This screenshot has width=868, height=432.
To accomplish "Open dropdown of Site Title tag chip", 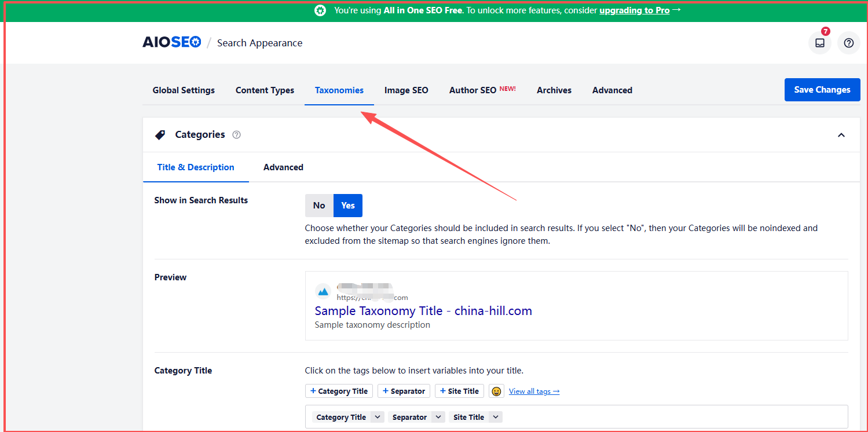I will pos(496,417).
